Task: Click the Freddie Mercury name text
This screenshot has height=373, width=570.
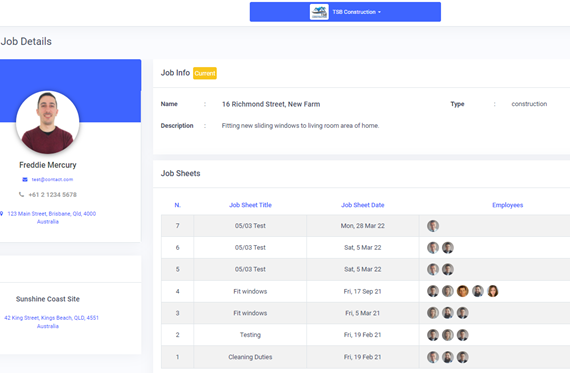Action: coord(48,165)
